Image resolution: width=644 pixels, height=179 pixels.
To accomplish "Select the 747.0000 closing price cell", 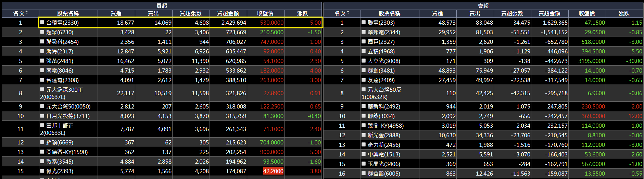I will point(265,42).
